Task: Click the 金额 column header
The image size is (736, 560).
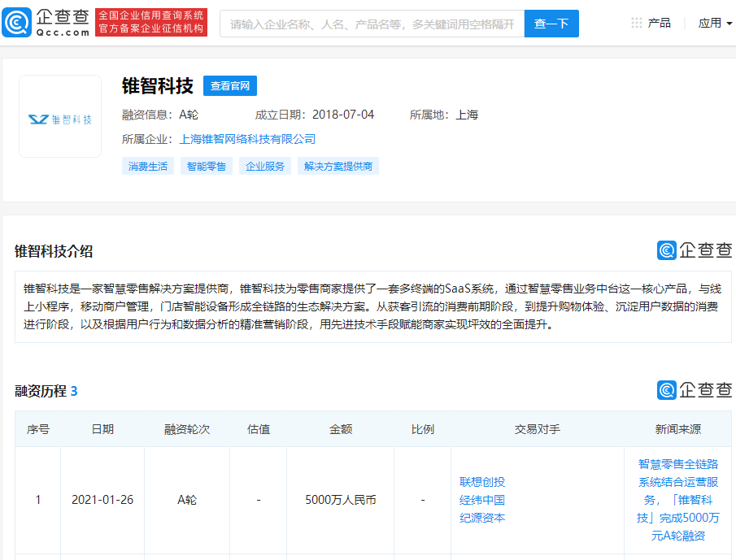Action: (x=341, y=429)
